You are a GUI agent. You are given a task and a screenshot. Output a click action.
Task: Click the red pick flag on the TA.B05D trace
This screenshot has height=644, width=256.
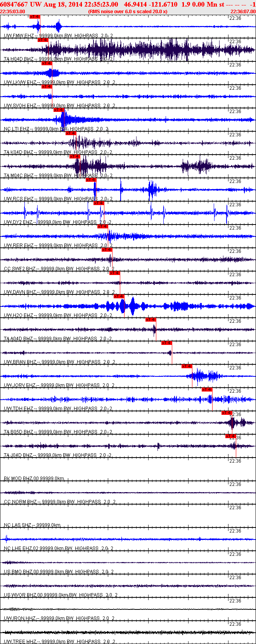coord(227,413)
